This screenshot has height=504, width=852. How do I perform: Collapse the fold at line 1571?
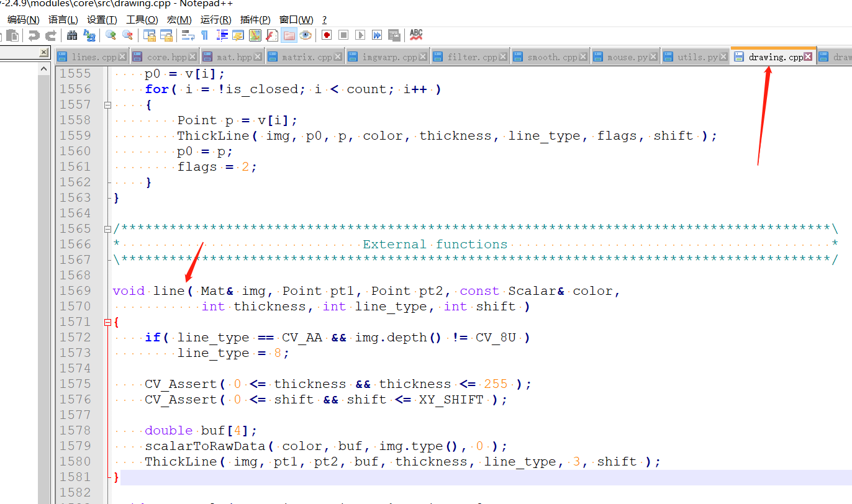pyautogui.click(x=107, y=322)
